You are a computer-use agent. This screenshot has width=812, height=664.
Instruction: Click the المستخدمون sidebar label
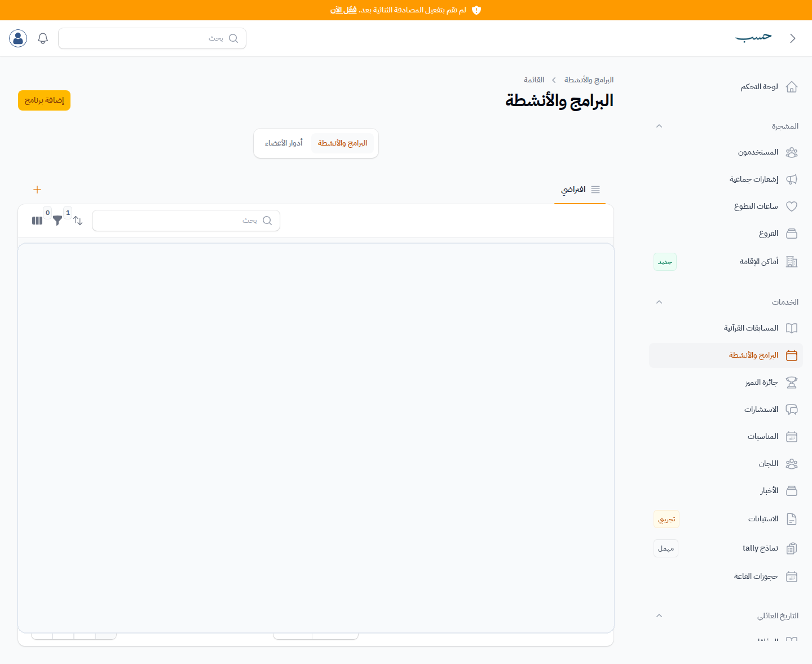[758, 152]
